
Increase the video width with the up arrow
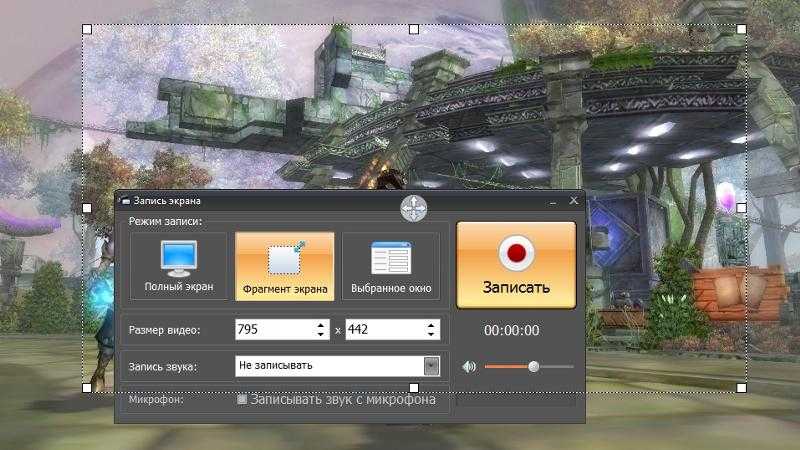[x=320, y=324]
